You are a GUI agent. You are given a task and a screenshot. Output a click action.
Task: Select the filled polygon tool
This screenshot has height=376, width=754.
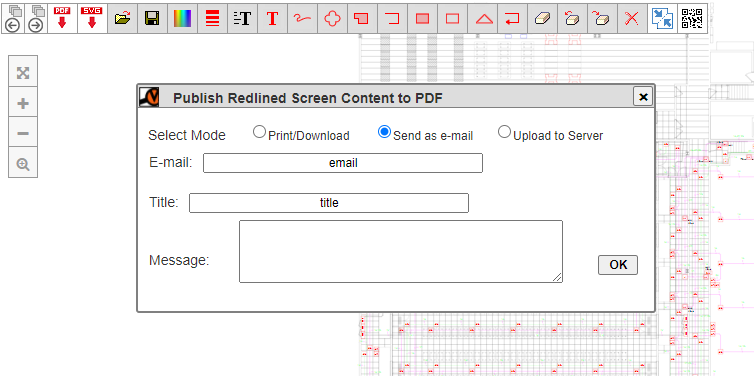[362, 18]
